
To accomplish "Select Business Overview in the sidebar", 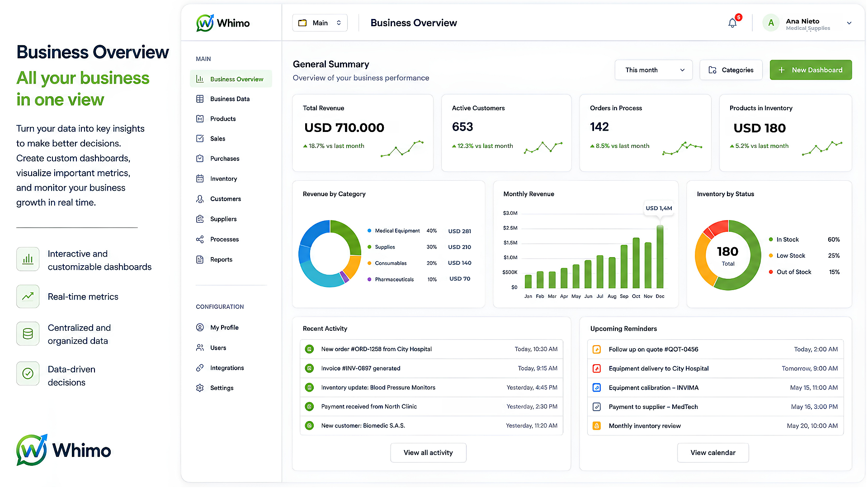I will (x=231, y=79).
